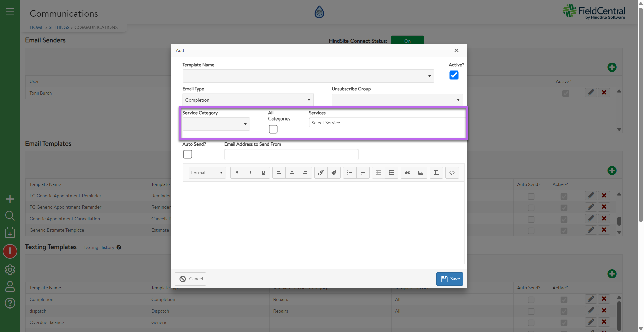
Task: Insert image using the editor toolbar
Action: coord(420,173)
